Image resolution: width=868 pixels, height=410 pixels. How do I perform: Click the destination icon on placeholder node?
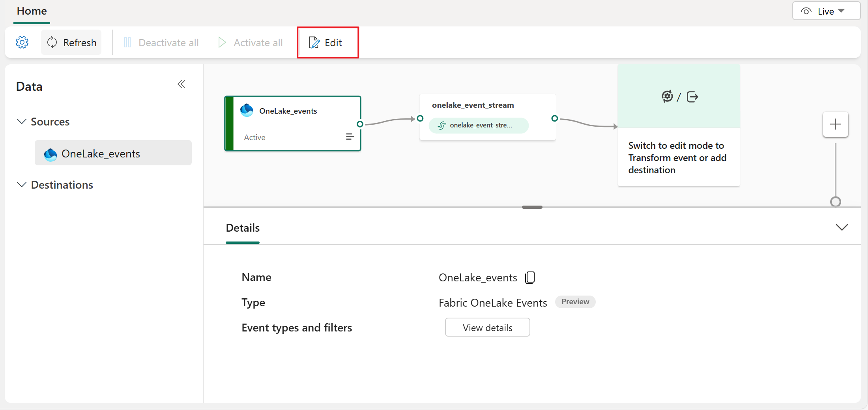(692, 97)
